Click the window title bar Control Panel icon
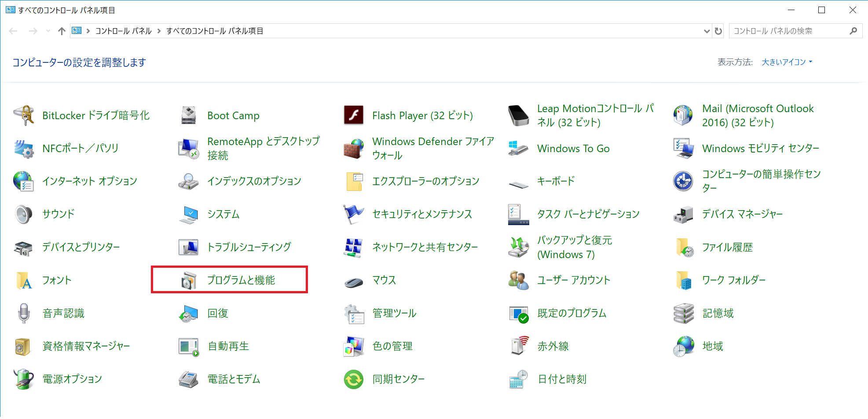Screen dimensions: 868x419 (11, 10)
